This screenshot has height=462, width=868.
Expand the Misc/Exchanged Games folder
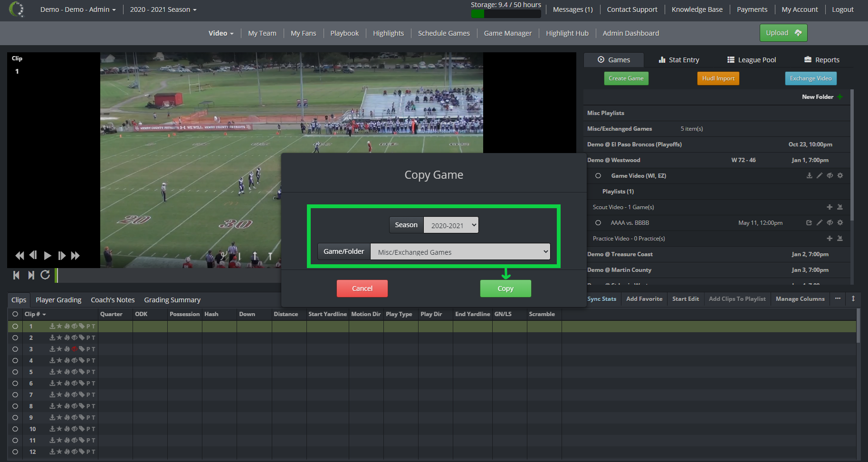tap(620, 128)
